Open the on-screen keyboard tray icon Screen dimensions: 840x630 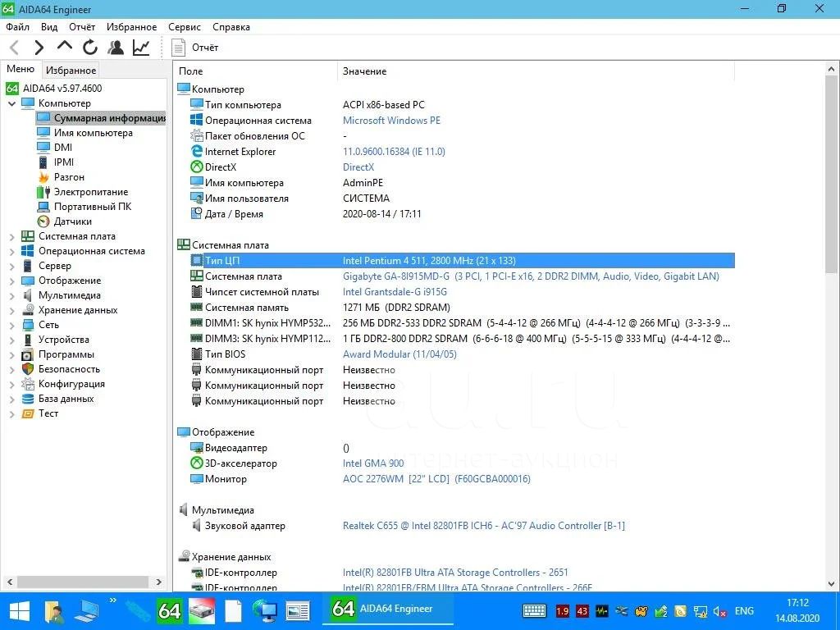pos(533,610)
